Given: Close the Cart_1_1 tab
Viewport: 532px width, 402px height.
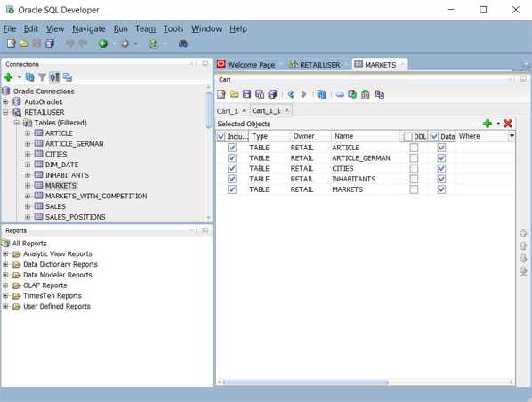Looking at the screenshot, I should [x=286, y=110].
